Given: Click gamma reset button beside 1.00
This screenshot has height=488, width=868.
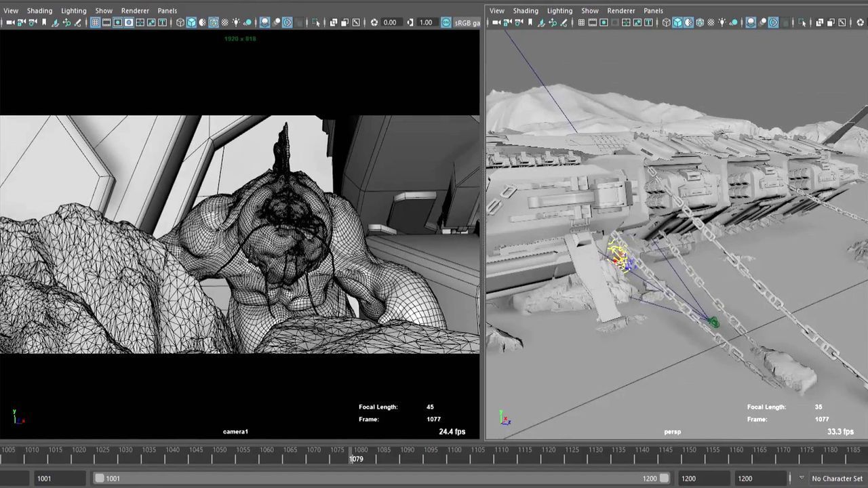Looking at the screenshot, I should coord(410,22).
